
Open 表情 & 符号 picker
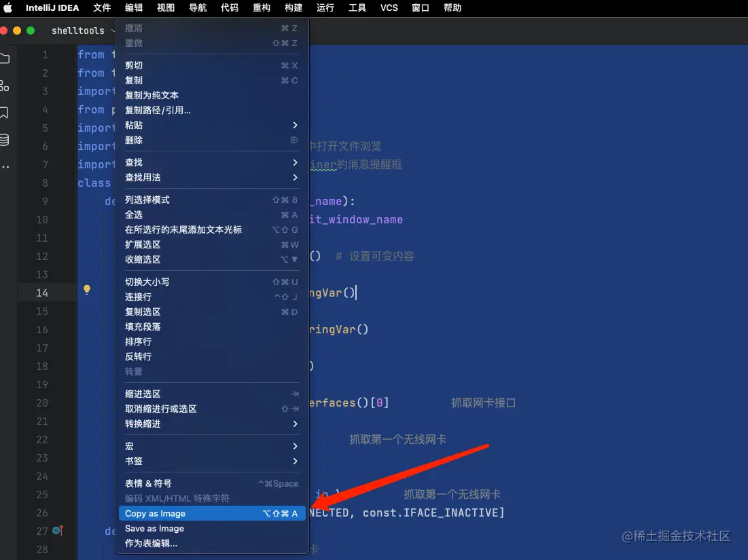tap(212, 483)
